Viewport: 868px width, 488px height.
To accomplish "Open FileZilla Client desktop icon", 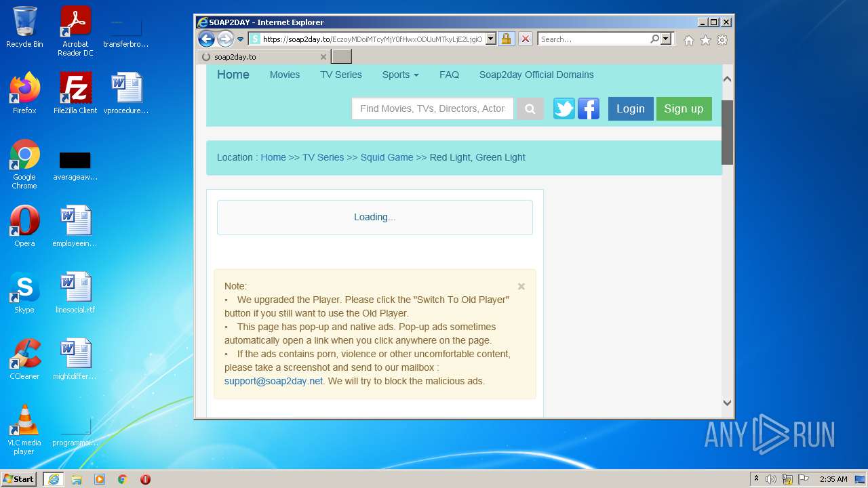I will (x=75, y=94).
